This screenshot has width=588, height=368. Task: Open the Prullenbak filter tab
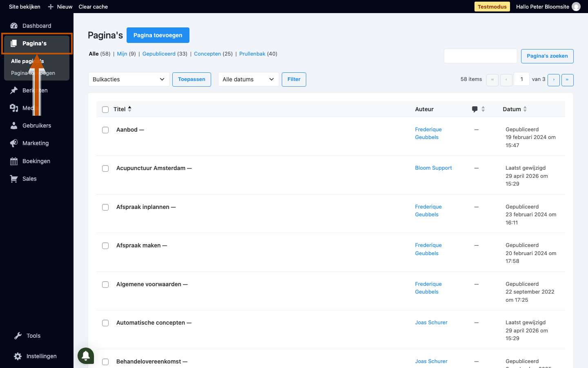(x=252, y=54)
